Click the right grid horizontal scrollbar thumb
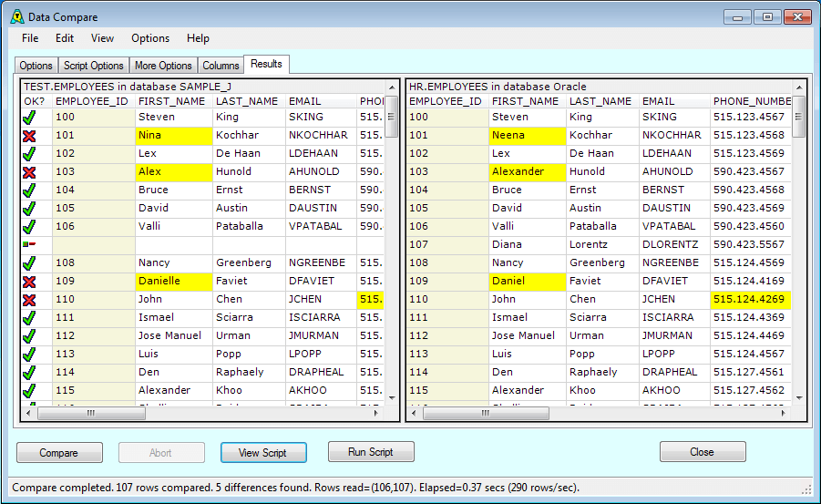Image resolution: width=821 pixels, height=504 pixels. 486,414
